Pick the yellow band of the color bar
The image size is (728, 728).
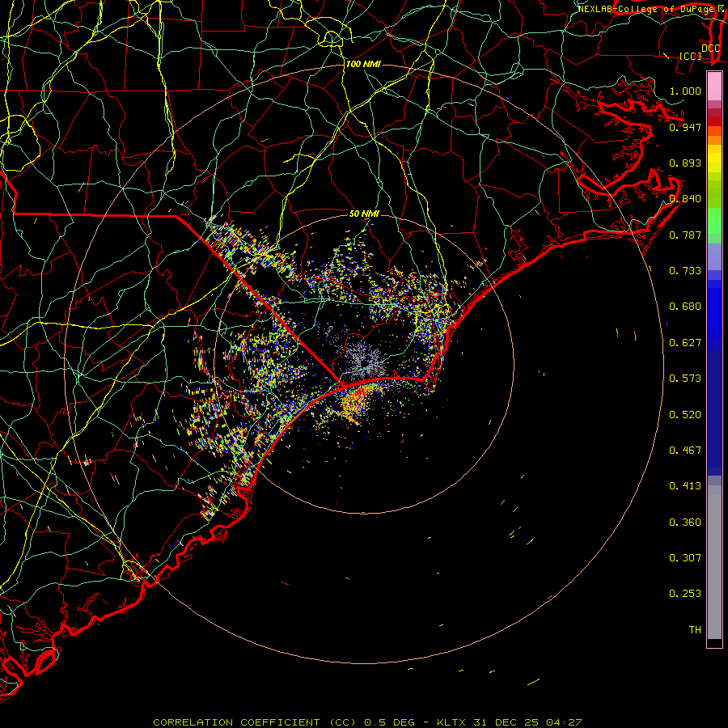(714, 159)
